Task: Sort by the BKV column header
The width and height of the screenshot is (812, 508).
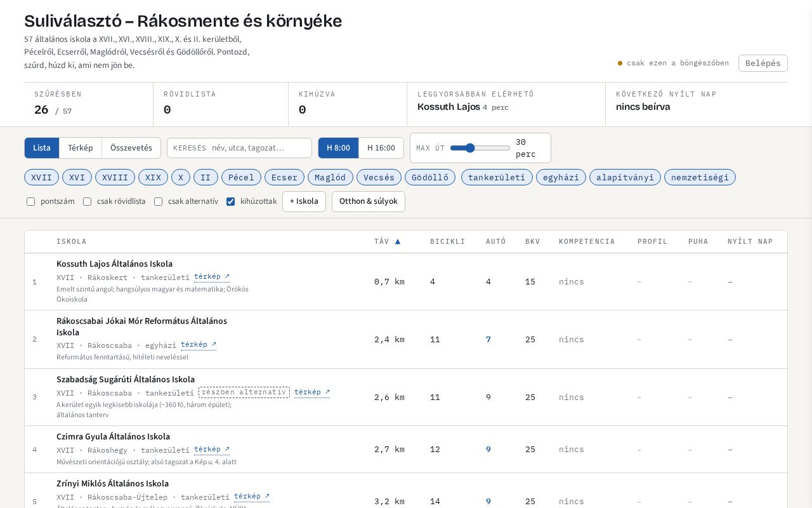Action: [533, 241]
